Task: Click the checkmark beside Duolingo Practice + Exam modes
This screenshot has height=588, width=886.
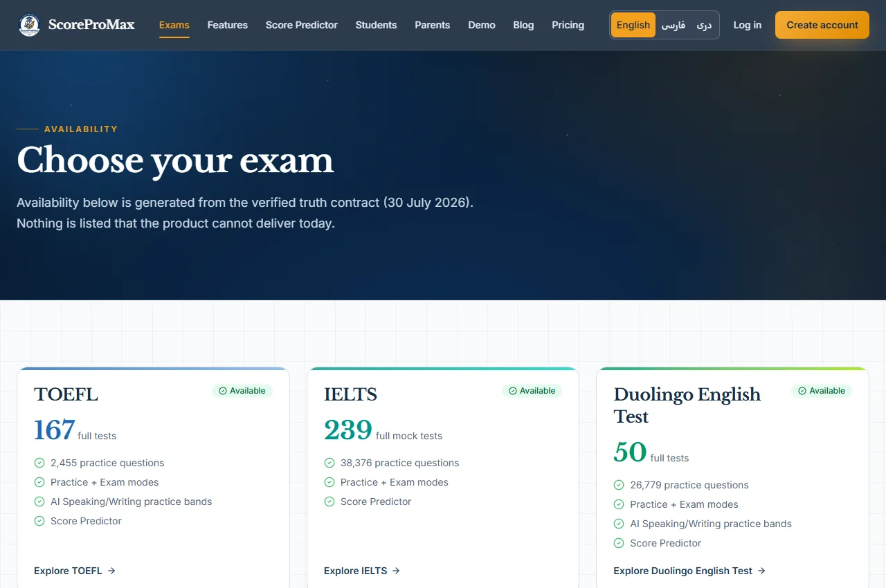Action: 619,504
